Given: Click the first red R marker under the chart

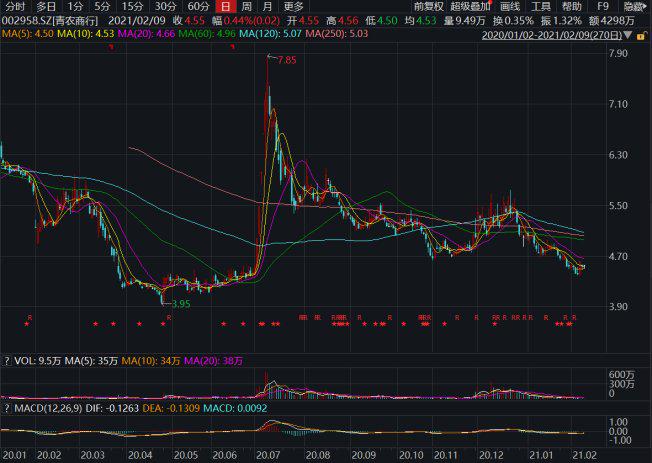Looking at the screenshot, I should coord(30,317).
